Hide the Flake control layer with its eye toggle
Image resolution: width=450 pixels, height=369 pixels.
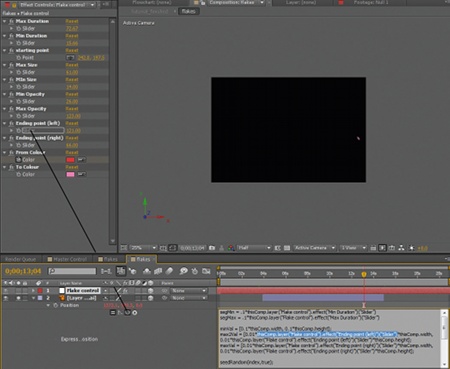[6, 291]
